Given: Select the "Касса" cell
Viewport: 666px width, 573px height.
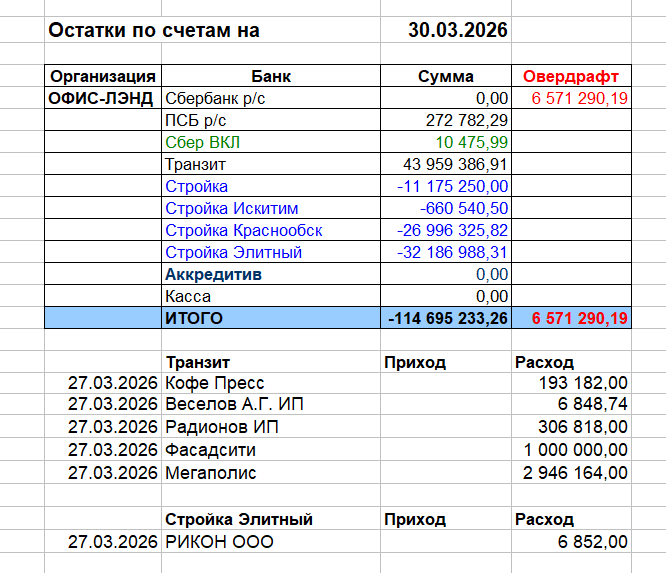Looking at the screenshot, I should click(x=271, y=296).
